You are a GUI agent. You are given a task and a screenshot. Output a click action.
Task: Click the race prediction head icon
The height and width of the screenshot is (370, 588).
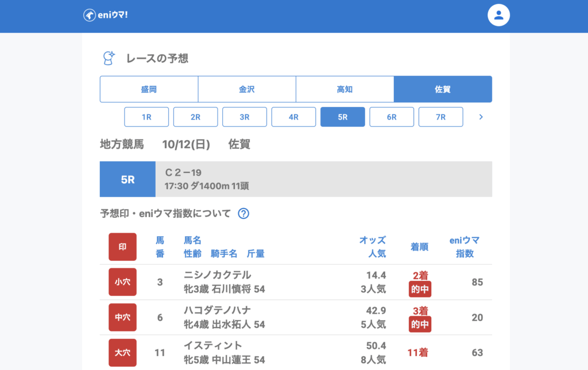(108, 58)
